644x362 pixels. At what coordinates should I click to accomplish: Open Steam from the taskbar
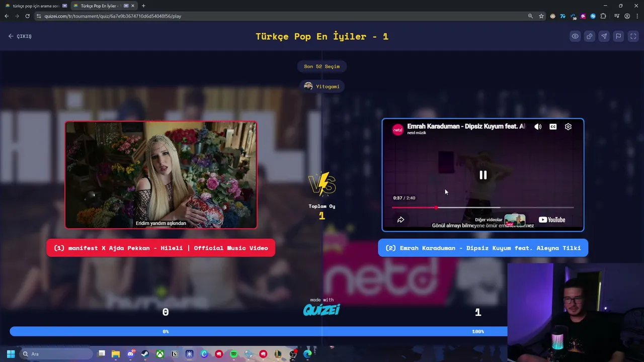point(145,354)
